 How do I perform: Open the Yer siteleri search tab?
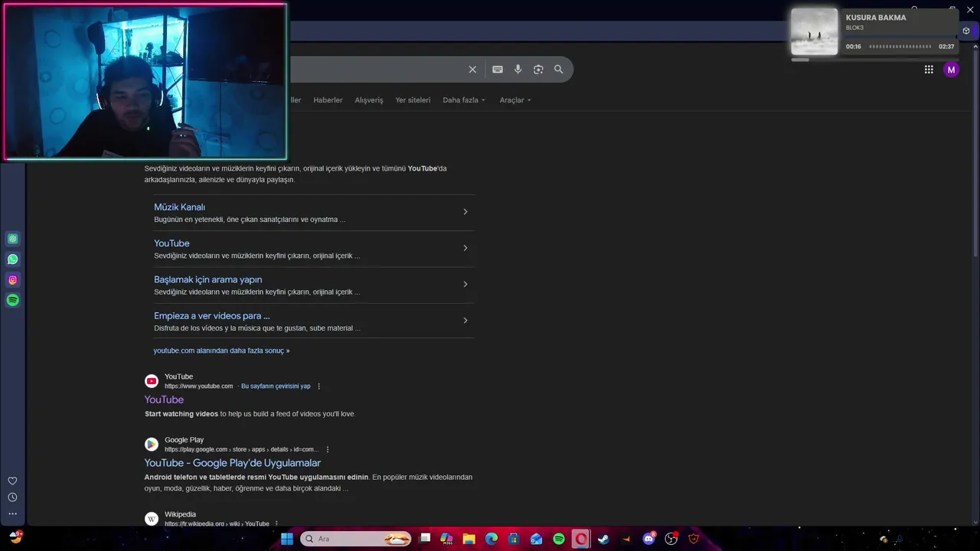[x=413, y=100]
